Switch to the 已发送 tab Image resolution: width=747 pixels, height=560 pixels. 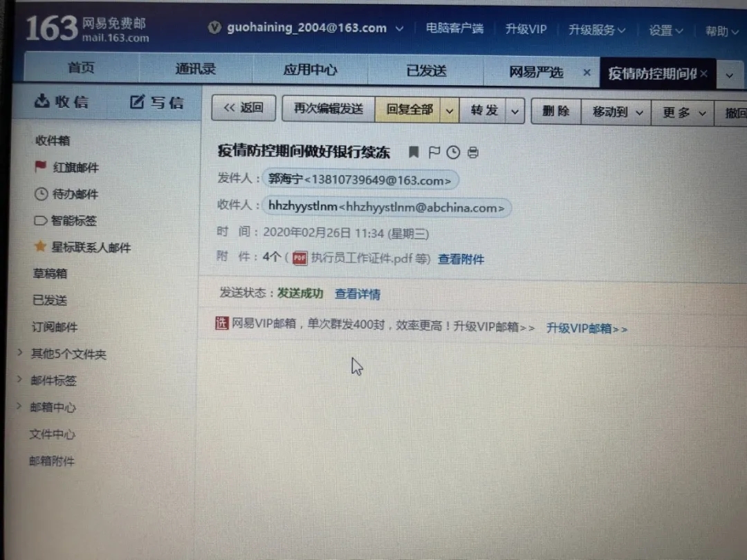[x=426, y=71]
